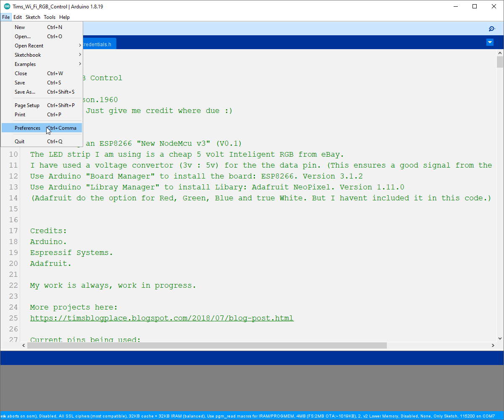Click the horizontal scrollbar thumb
The height and width of the screenshot is (420, 504).
207,345
